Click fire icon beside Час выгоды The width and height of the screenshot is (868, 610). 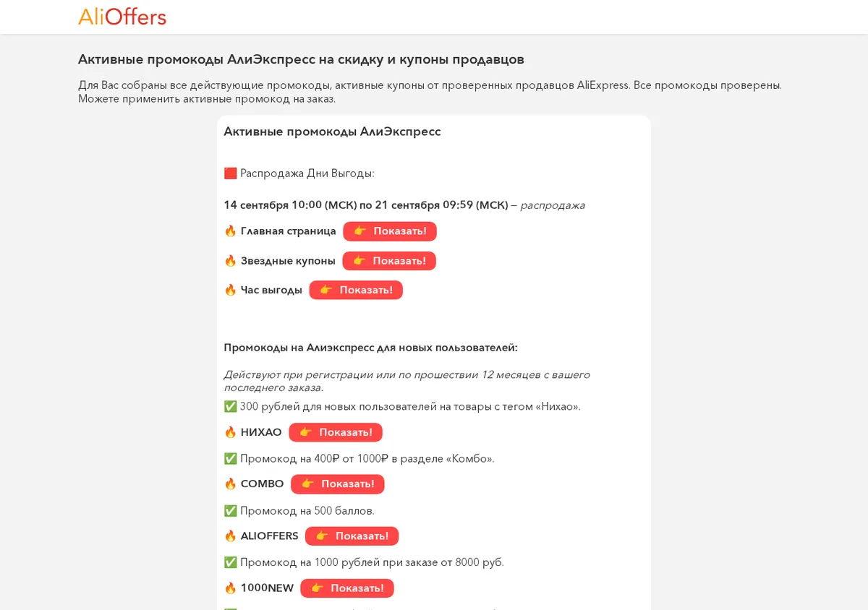point(230,290)
